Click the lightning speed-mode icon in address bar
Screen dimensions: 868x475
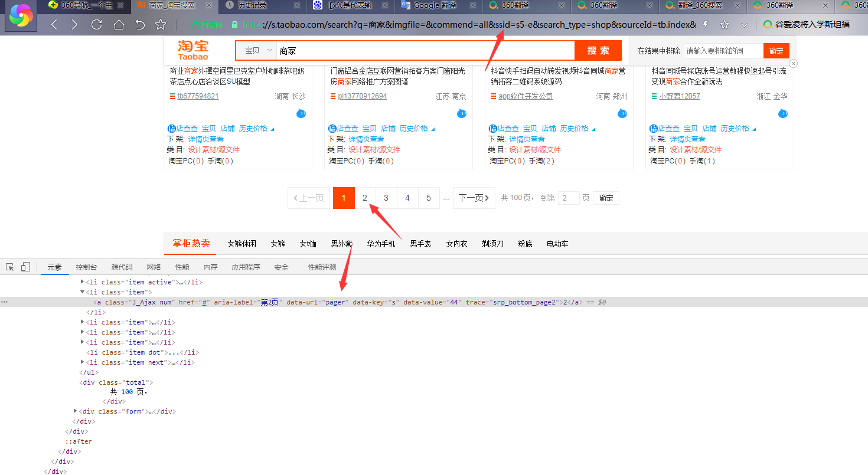click(705, 25)
